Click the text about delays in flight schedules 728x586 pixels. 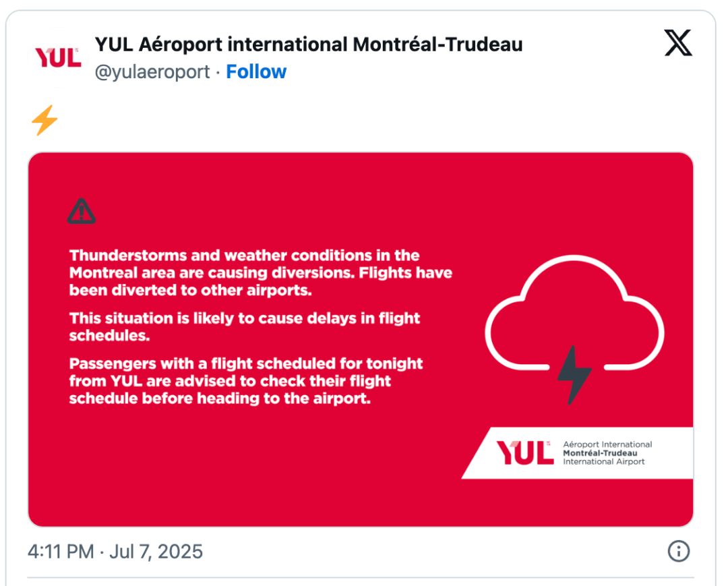pos(244,326)
